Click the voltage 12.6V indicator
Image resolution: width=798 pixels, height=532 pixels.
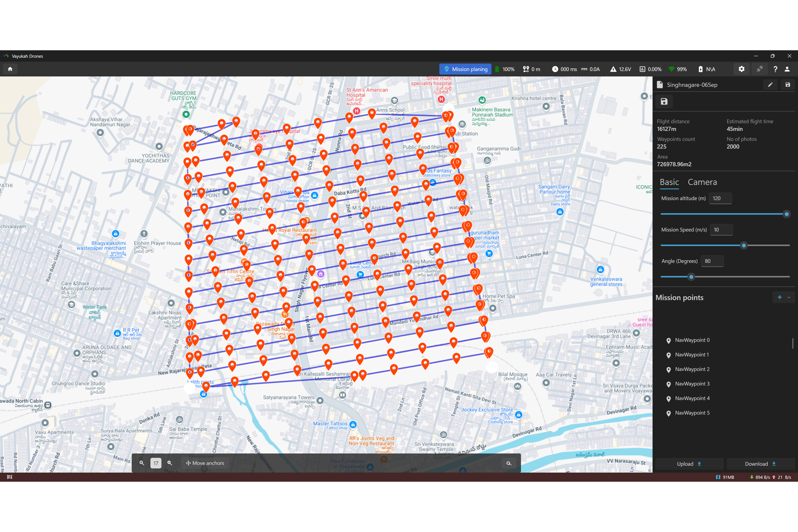621,69
